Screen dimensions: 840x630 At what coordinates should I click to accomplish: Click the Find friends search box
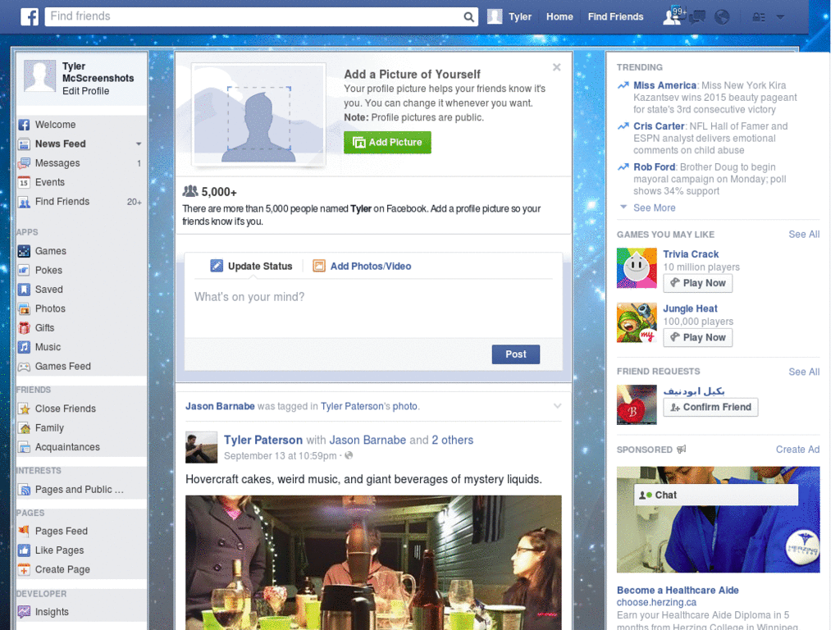point(254,16)
